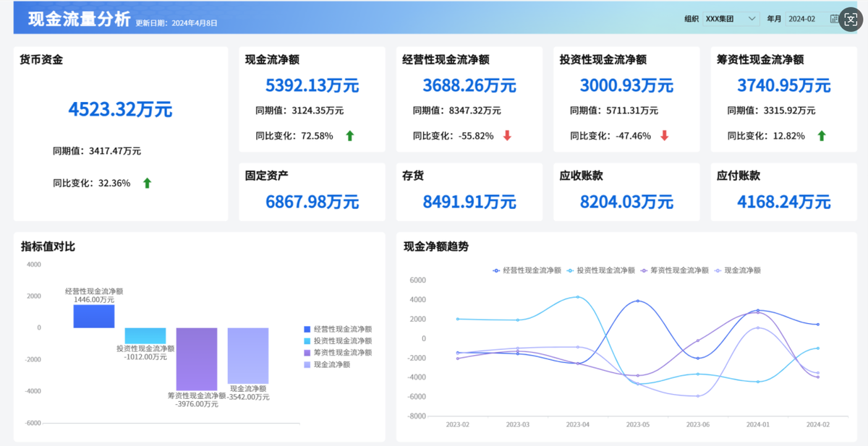Click the 应收账款 8204.03万元 value
Viewport: 868px width, 446px height.
point(626,201)
